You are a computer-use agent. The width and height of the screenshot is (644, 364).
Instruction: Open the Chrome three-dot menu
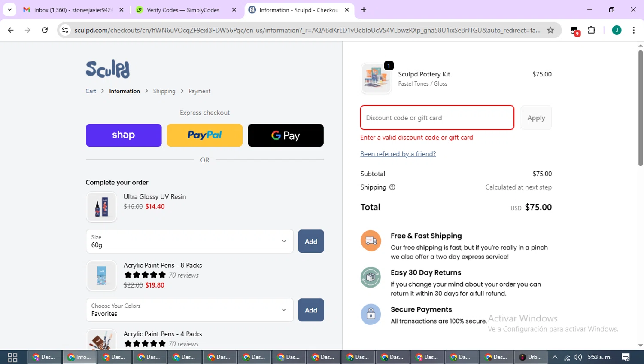pos(634,30)
